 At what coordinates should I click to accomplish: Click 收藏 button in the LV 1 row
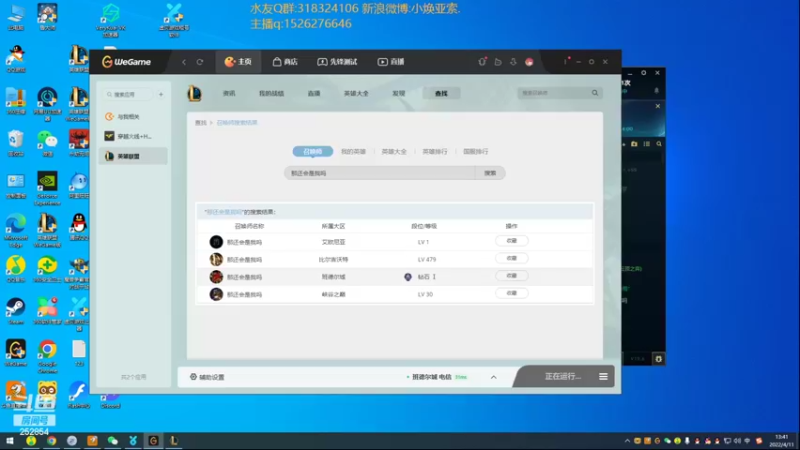(x=512, y=241)
